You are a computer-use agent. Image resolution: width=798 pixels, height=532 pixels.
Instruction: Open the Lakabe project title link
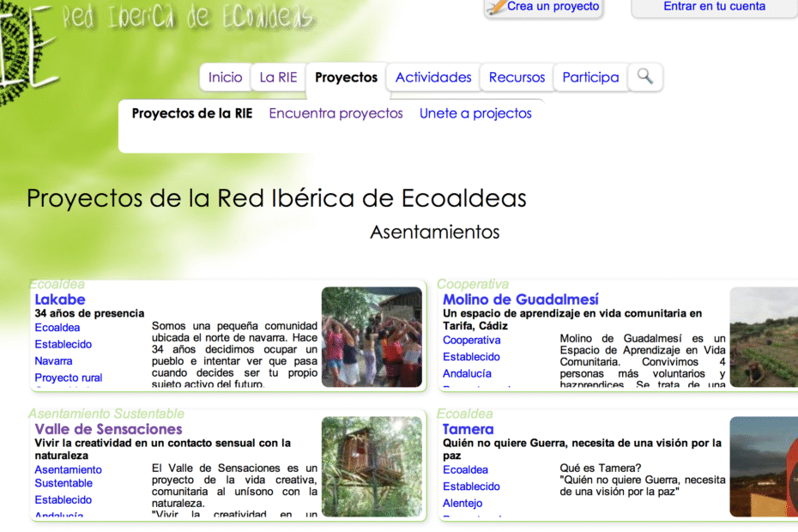(60, 299)
